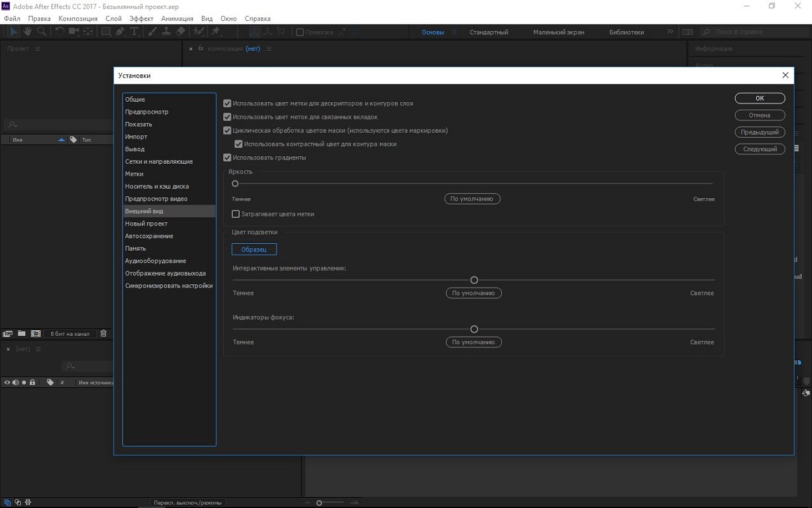The width and height of the screenshot is (812, 508).
Task: Click the new folder icon in Project panel
Action: 22,333
